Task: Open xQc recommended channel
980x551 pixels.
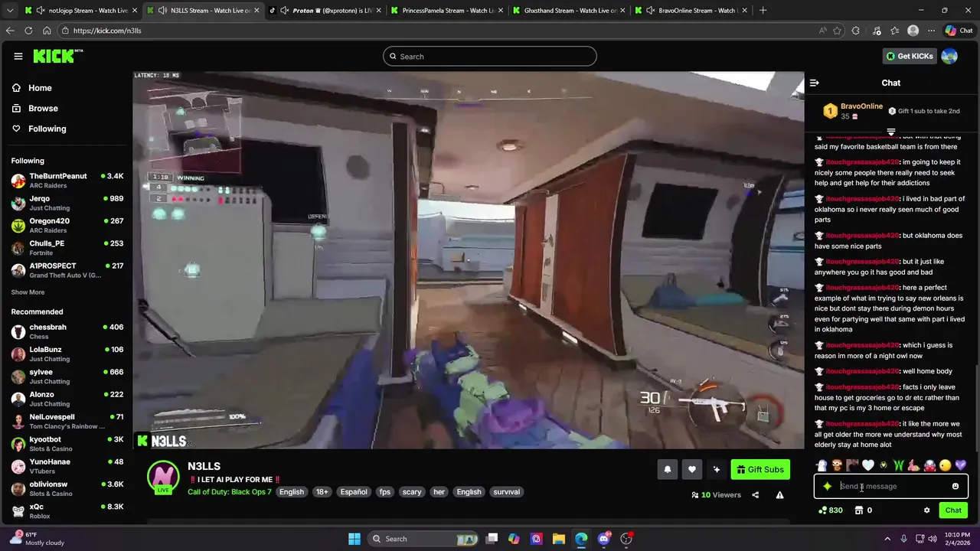Action: [x=67, y=511]
